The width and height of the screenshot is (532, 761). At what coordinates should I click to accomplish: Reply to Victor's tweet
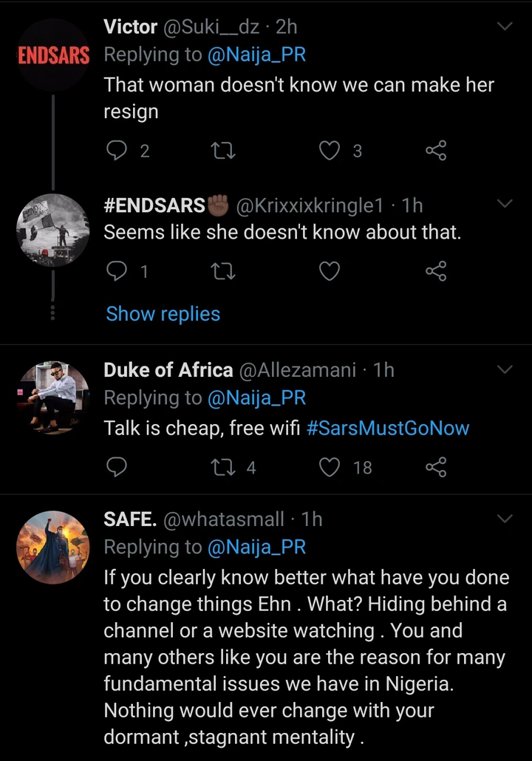[x=117, y=151]
